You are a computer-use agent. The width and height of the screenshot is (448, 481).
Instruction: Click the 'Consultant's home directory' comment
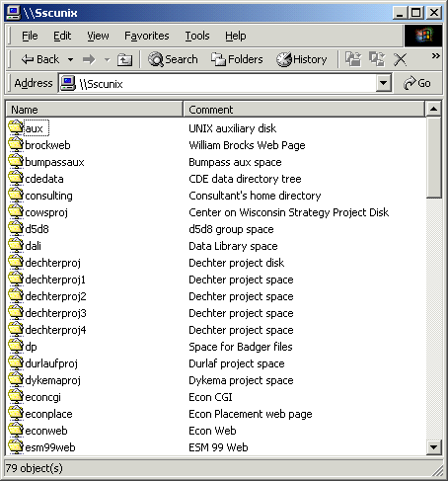(x=255, y=196)
